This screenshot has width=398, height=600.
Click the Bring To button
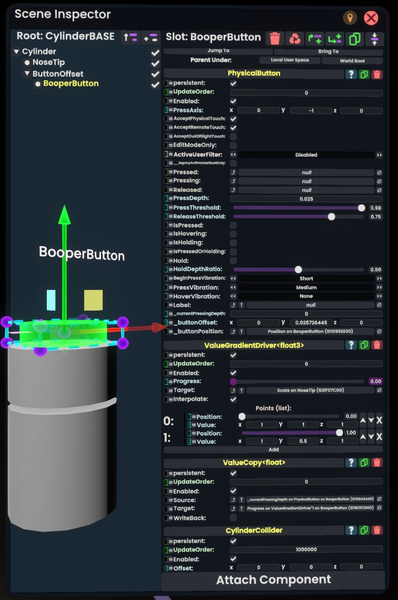tap(328, 51)
